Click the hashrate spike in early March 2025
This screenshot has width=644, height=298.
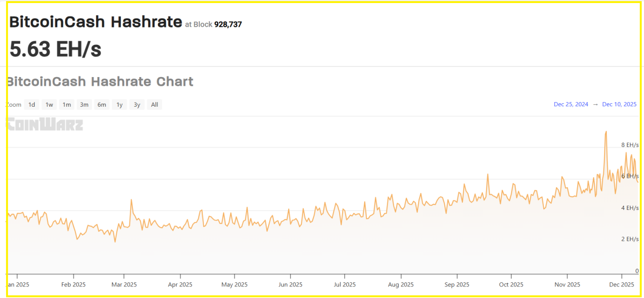pos(131,200)
